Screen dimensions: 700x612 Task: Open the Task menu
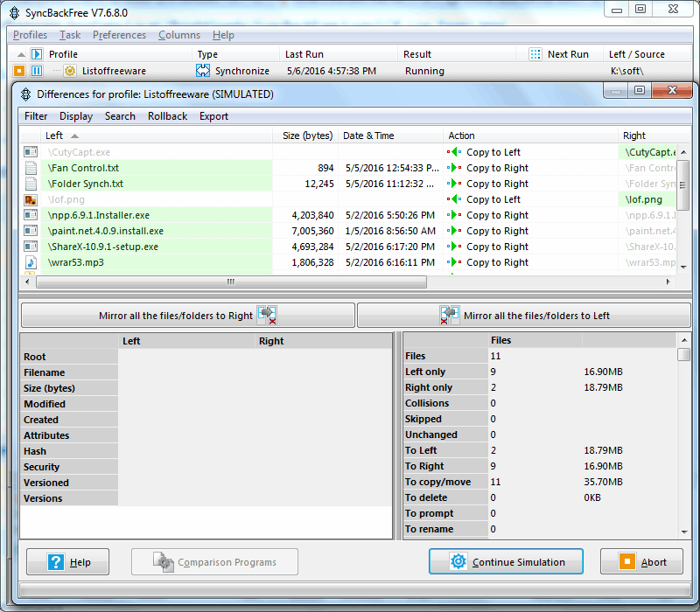(x=70, y=35)
